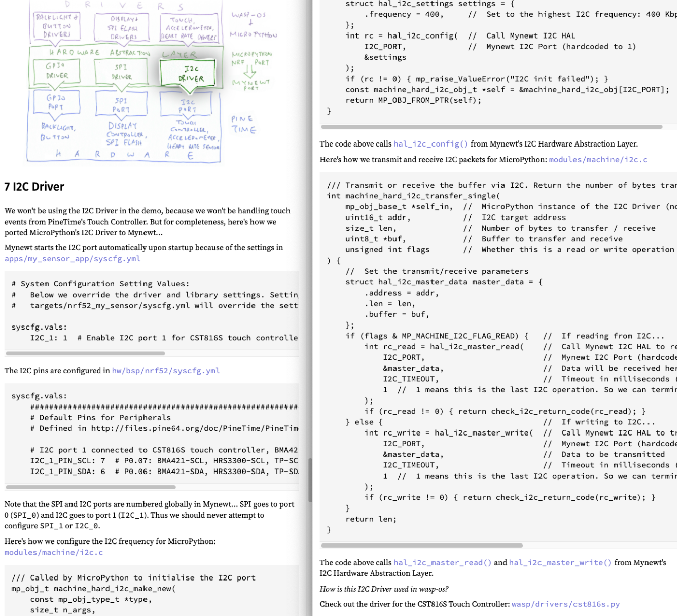This screenshot has width=684, height=616.
Task: Open the hw/bsp/nrf52/syscfg.yml link
Action: pyautogui.click(x=166, y=371)
